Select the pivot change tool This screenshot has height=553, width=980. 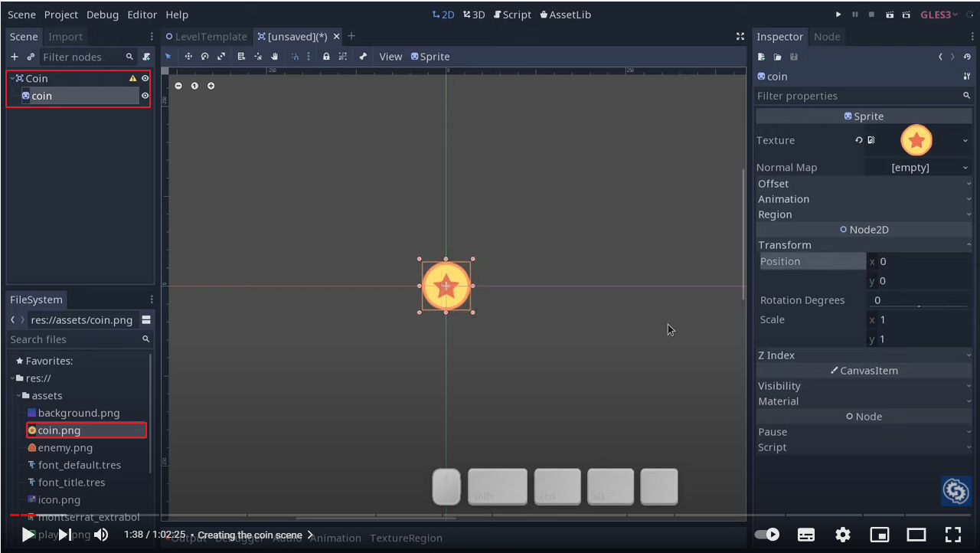pyautogui.click(x=258, y=56)
